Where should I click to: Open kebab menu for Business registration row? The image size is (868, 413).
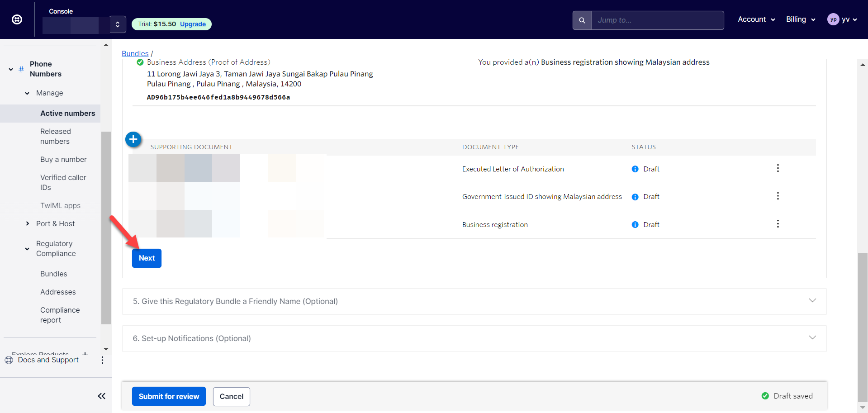[778, 224]
